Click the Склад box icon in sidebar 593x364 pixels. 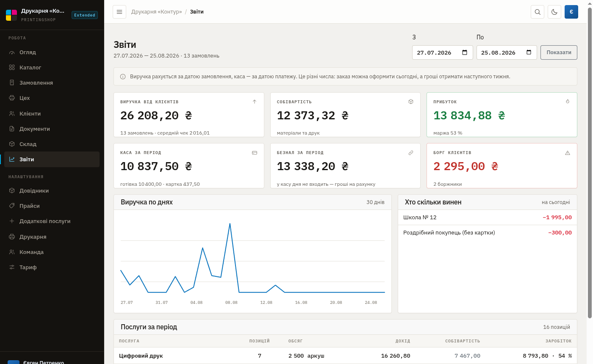coord(12,144)
